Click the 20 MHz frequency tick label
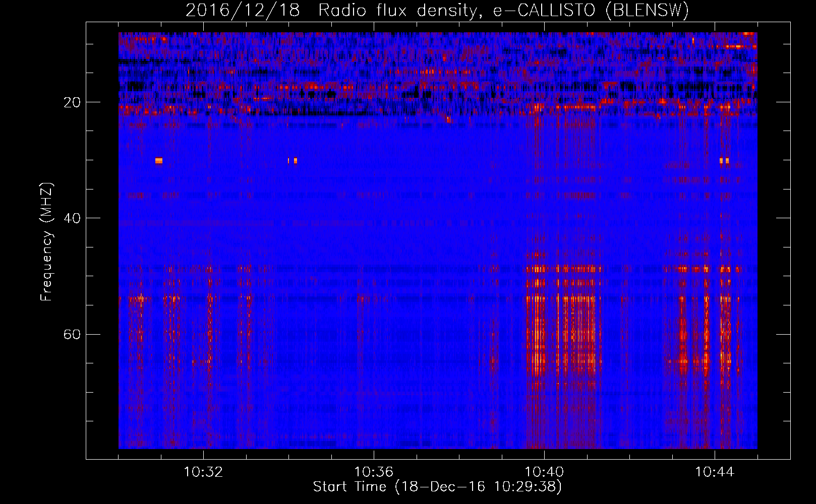Viewport: 816px width, 504px height. (x=72, y=102)
